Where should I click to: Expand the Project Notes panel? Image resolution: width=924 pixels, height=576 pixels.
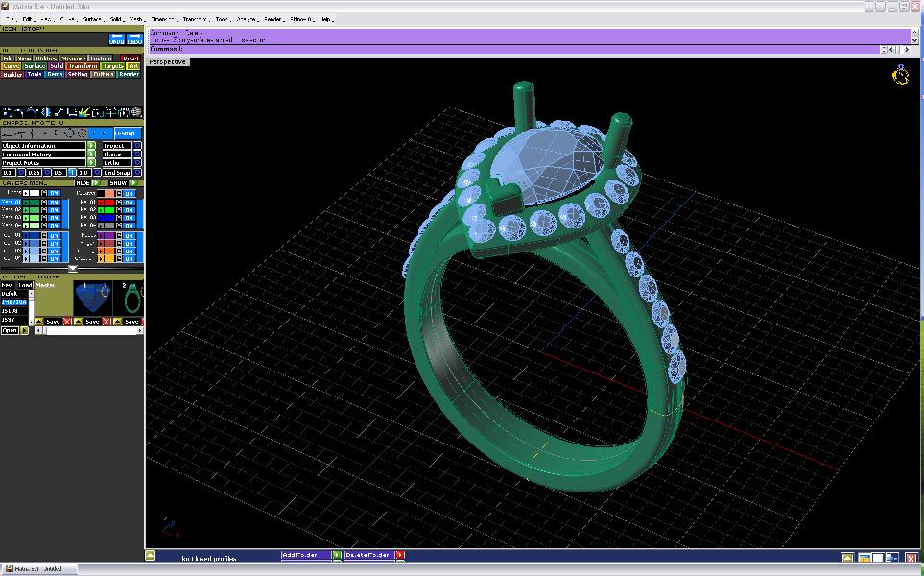tap(92, 163)
